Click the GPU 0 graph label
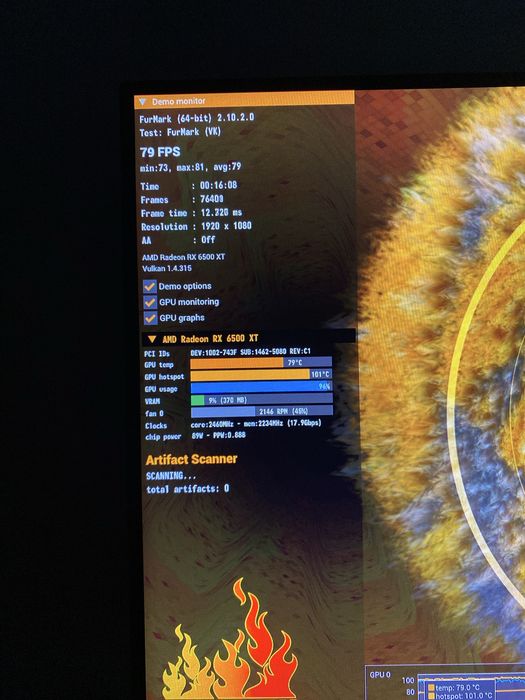Viewport: 525px width, 700px height. click(380, 675)
